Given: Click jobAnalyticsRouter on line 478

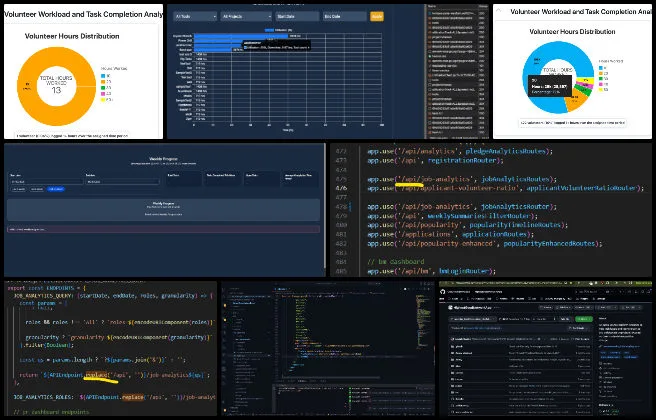Looking at the screenshot, I should pos(515,207).
